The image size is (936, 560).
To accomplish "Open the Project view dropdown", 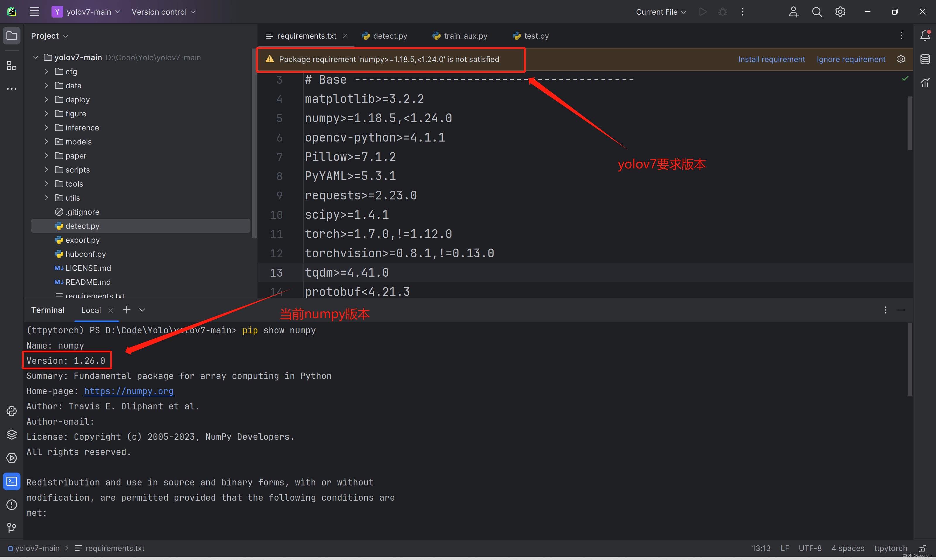I will coord(49,36).
